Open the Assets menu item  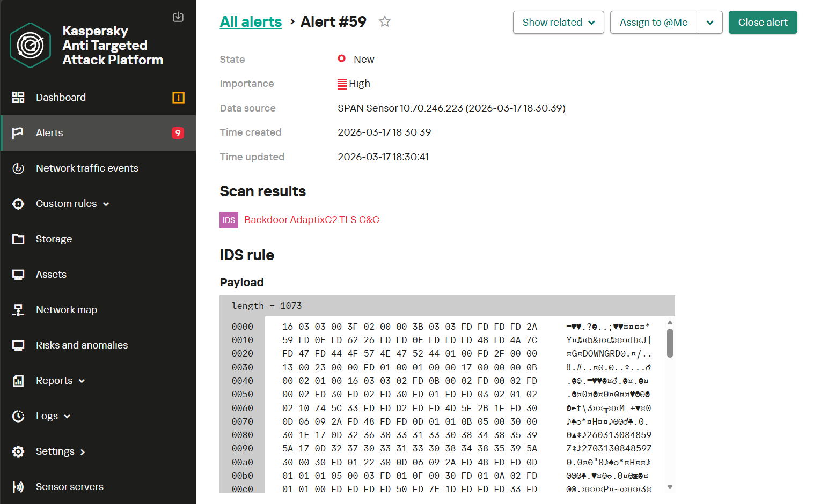[x=51, y=275]
